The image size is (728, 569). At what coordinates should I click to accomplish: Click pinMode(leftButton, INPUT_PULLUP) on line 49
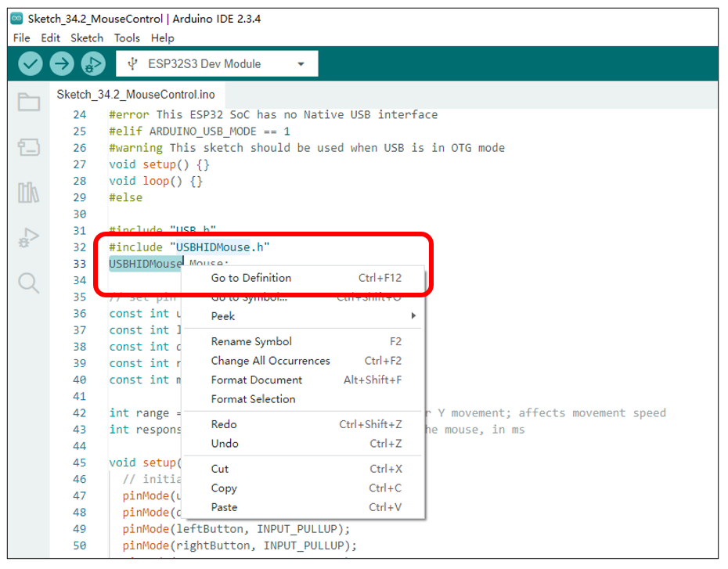click(236, 529)
